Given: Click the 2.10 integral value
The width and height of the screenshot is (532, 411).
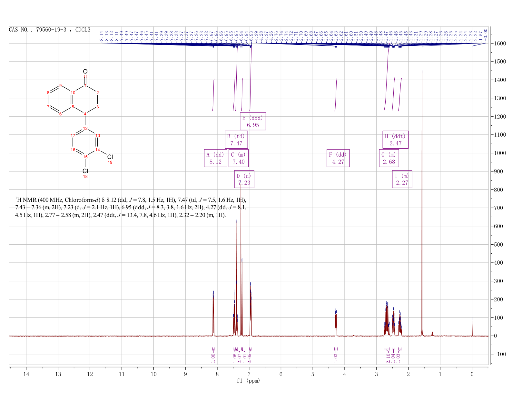Looking at the screenshot, I should pos(388,358).
